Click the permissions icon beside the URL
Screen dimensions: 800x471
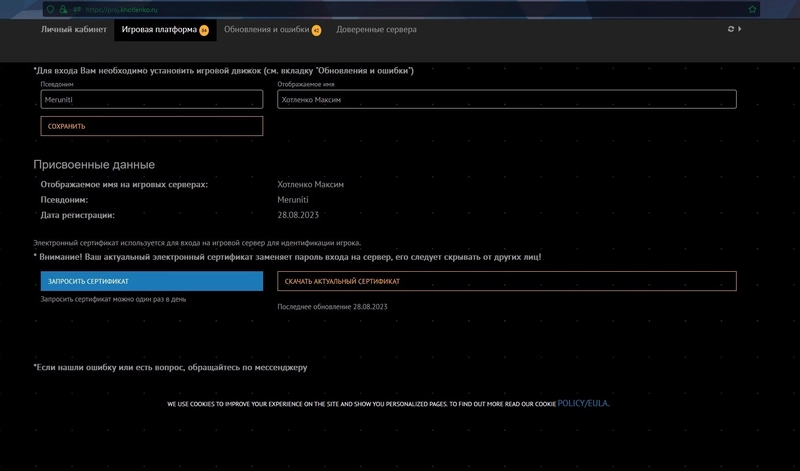coord(77,9)
